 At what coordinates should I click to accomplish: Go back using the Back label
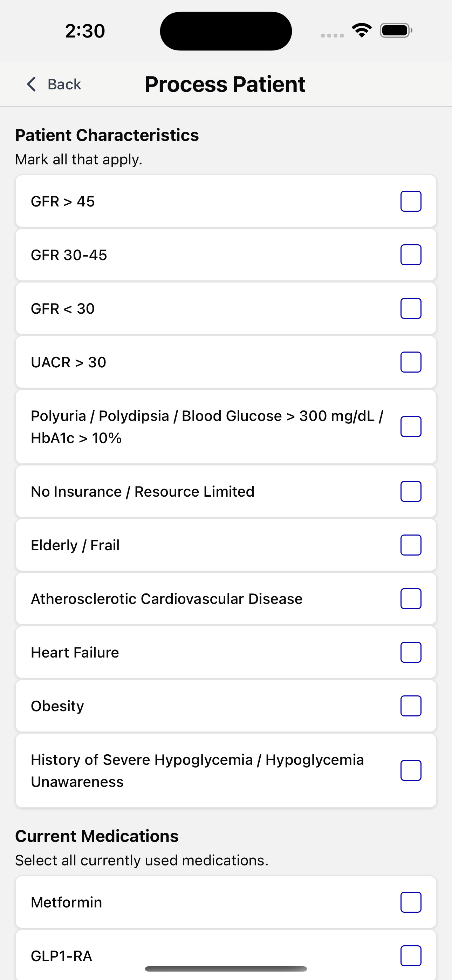click(64, 84)
